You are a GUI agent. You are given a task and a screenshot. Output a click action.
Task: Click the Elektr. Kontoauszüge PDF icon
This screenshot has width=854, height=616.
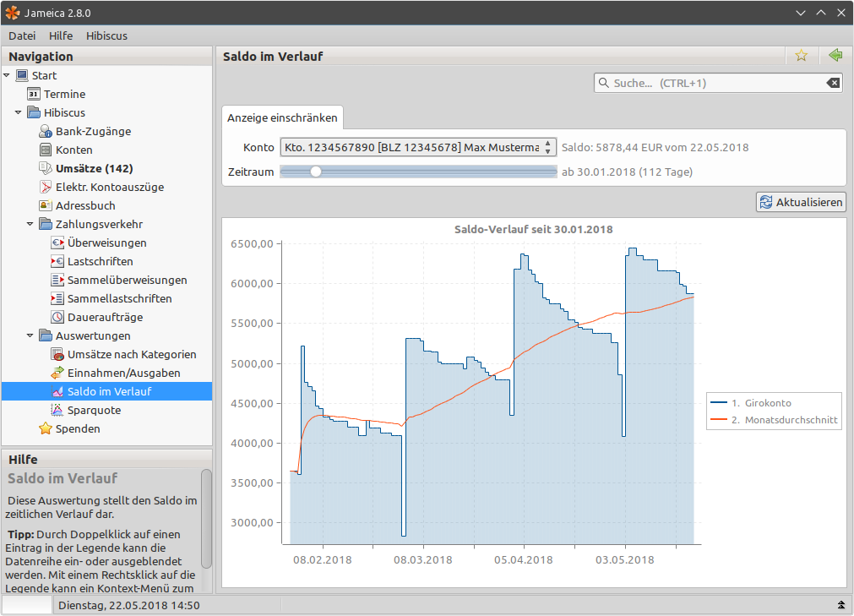click(x=46, y=187)
